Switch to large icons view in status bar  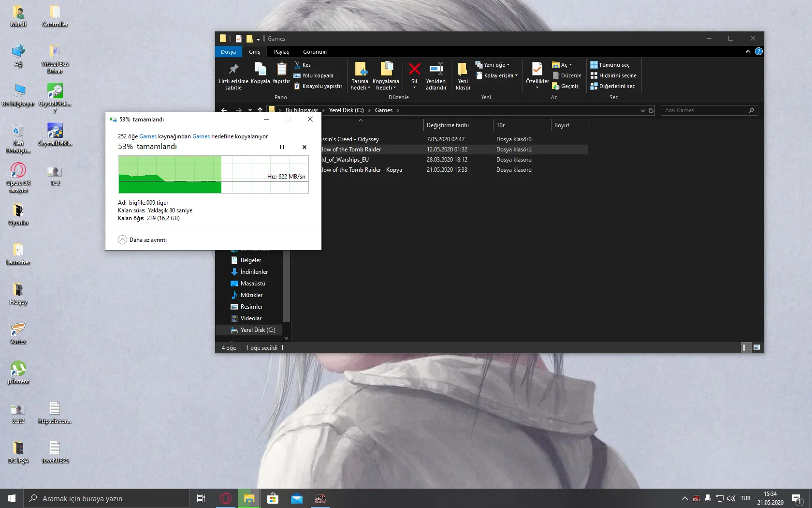(x=757, y=347)
